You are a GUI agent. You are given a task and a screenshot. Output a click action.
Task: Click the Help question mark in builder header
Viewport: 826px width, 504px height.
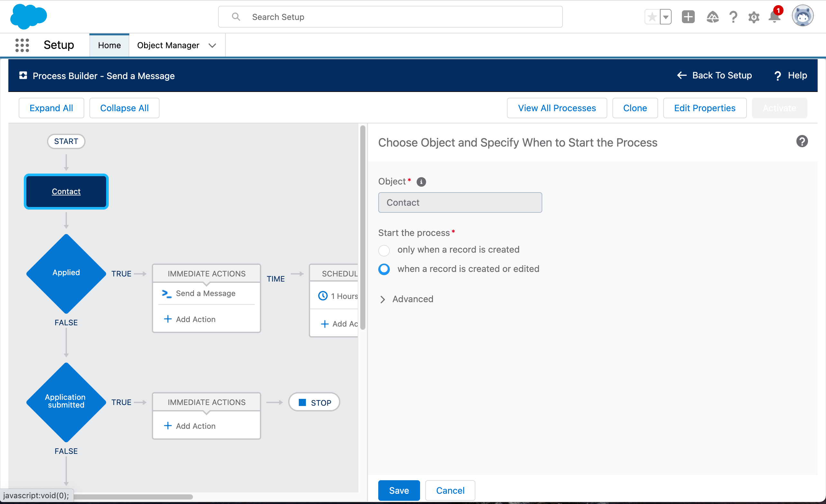point(778,76)
